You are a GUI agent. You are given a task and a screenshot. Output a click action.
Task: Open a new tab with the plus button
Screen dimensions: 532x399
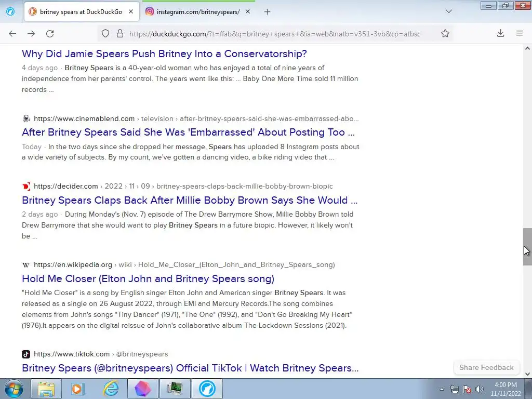(x=268, y=12)
